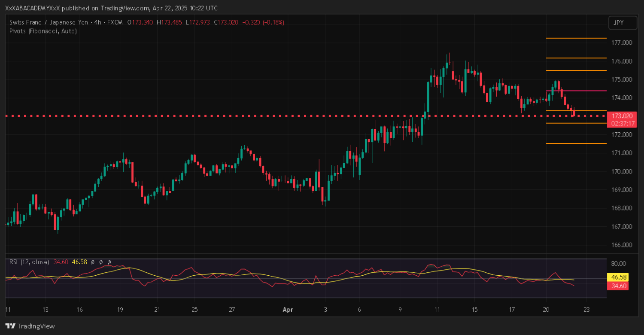Click the red dotted current price line
This screenshot has height=335, width=644.
click(258, 116)
